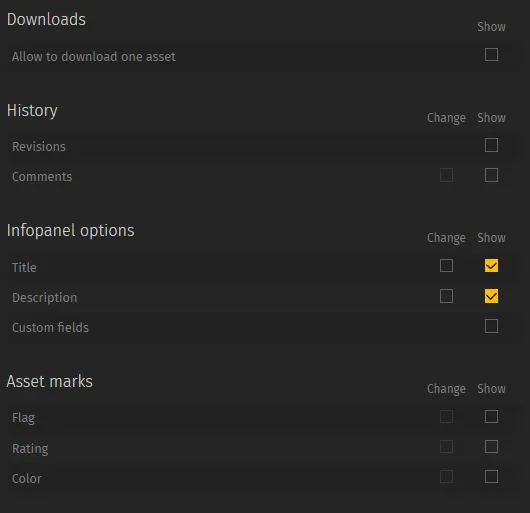Screen dimensions: 530x513
Task: Click the Revisions row label
Action: (39, 147)
